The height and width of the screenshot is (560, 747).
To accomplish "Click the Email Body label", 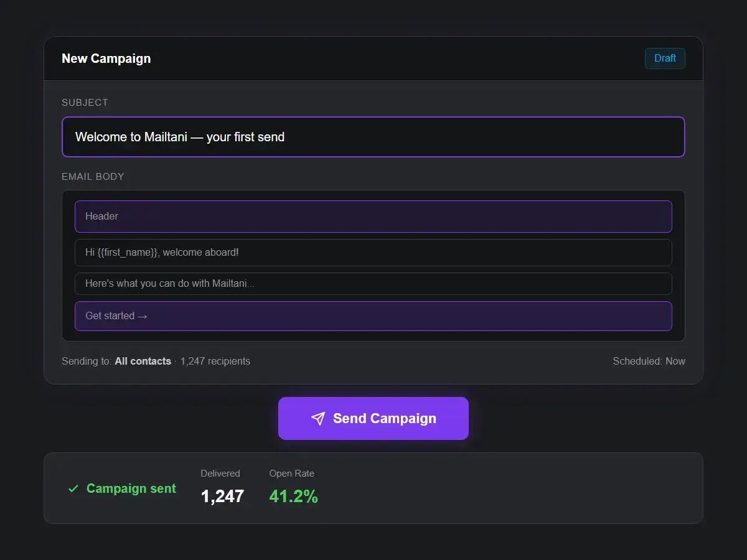I will pos(93,177).
